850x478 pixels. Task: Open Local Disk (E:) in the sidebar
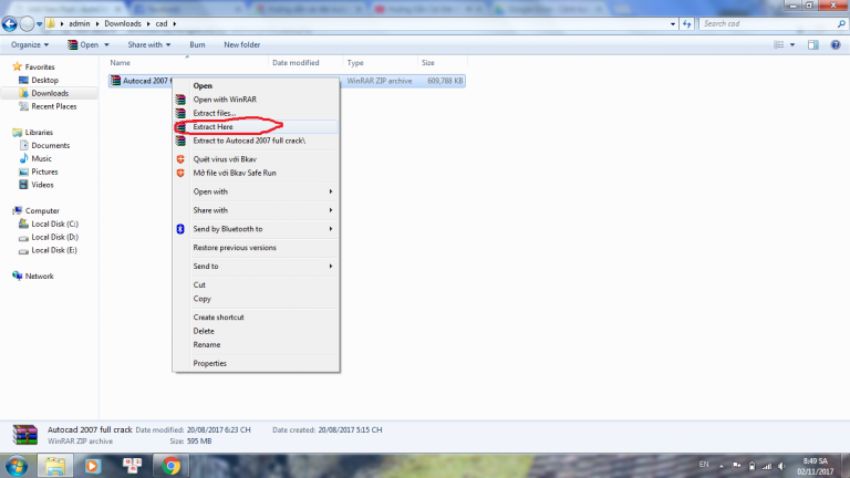(54, 250)
